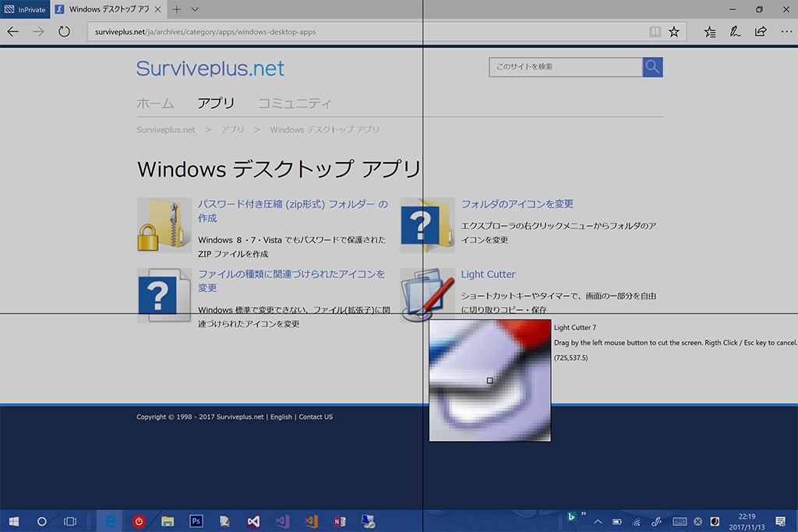This screenshot has width=798, height=532.
Task: Open the taskbar clock and date
Action: [x=747, y=521]
